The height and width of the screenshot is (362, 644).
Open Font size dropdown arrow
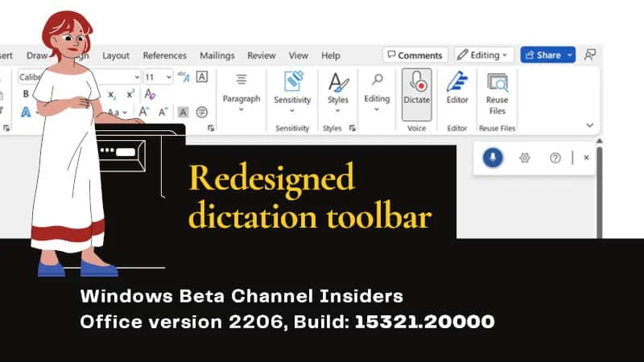(168, 76)
